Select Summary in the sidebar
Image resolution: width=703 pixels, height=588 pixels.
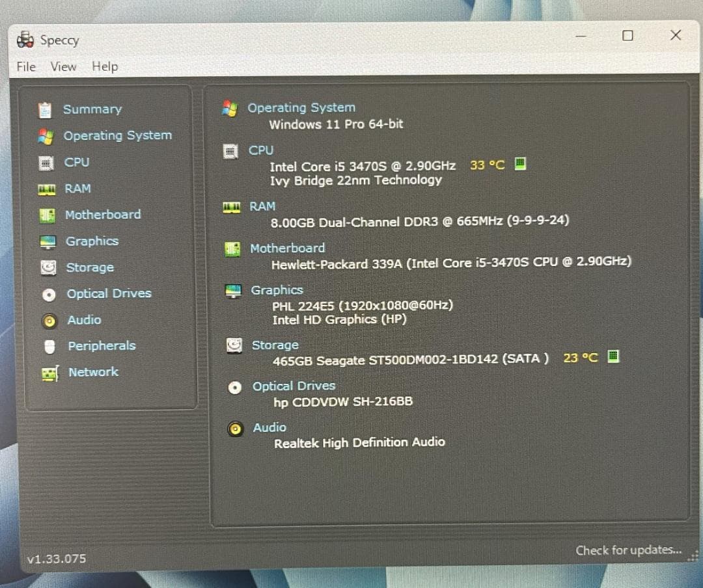pos(92,109)
